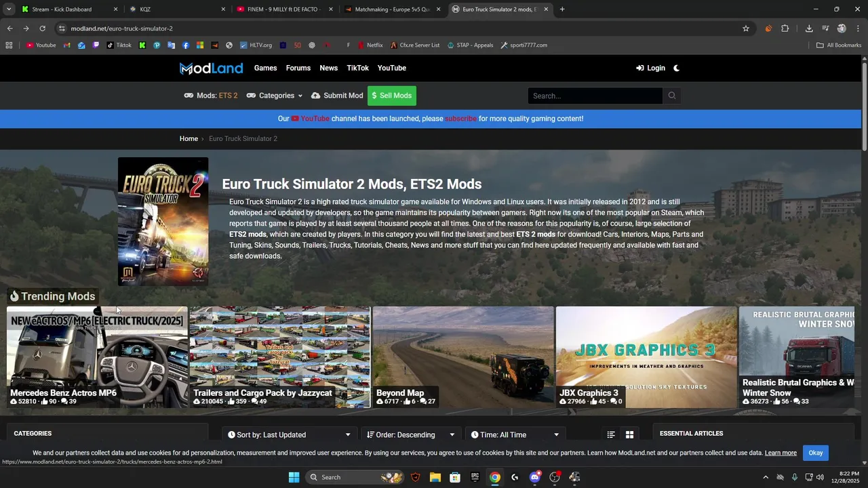The image size is (868, 488).
Task: Open the tab search dropdown arrow
Action: tap(9, 9)
